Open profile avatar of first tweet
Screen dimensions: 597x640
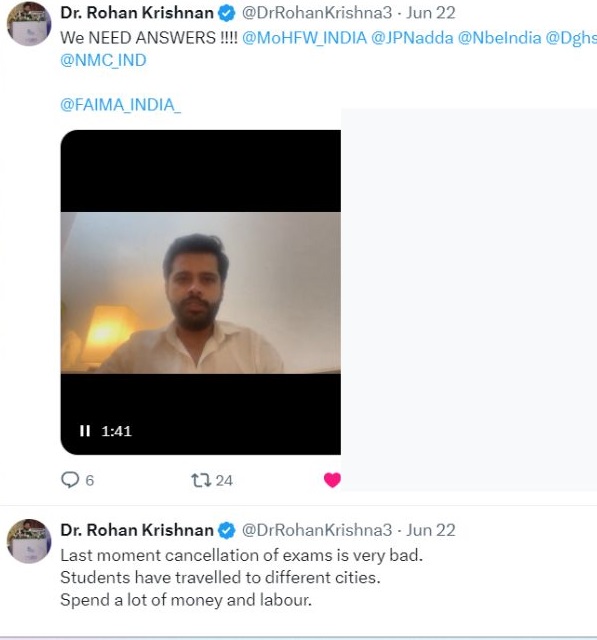[29, 23]
